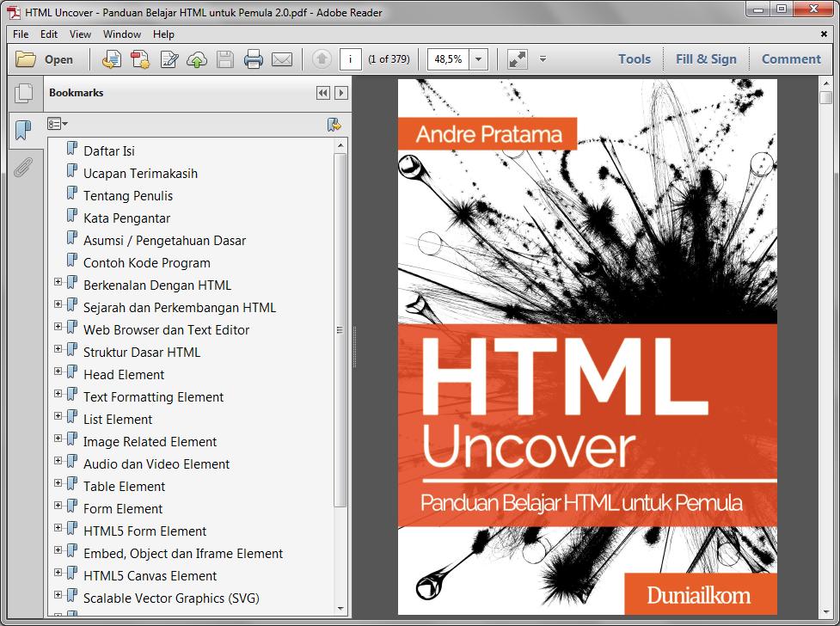Open the toolbar customize small arrow

pos(543,59)
